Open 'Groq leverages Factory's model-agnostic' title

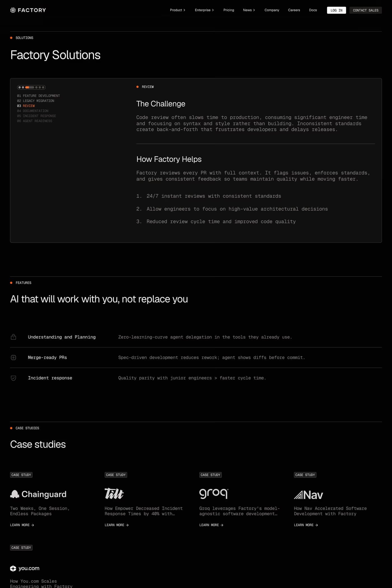[x=239, y=511]
